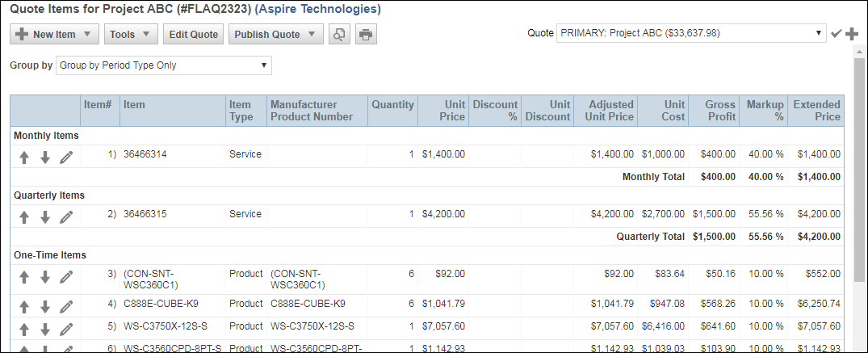Move item 36466315 down with arrow
The height and width of the screenshot is (353, 868).
[45, 217]
